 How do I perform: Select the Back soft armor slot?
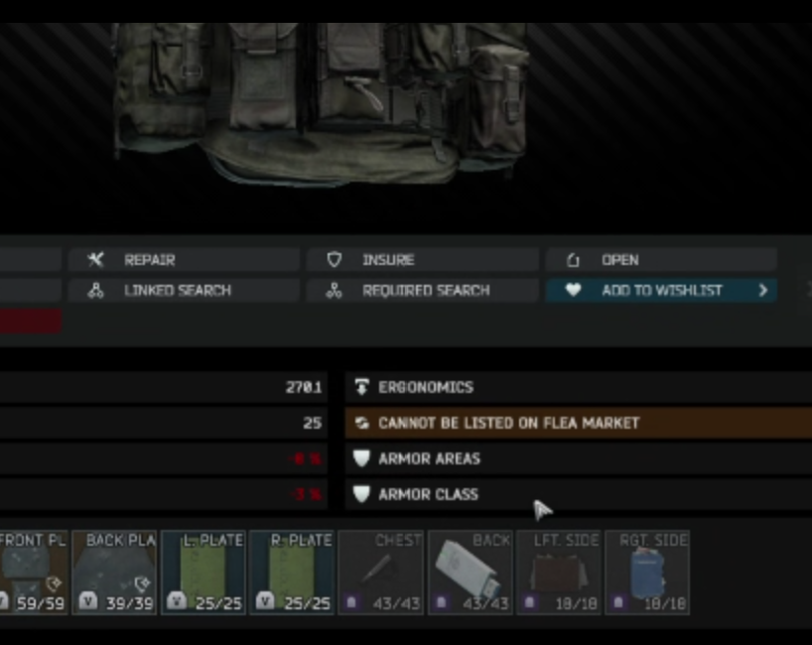471,572
